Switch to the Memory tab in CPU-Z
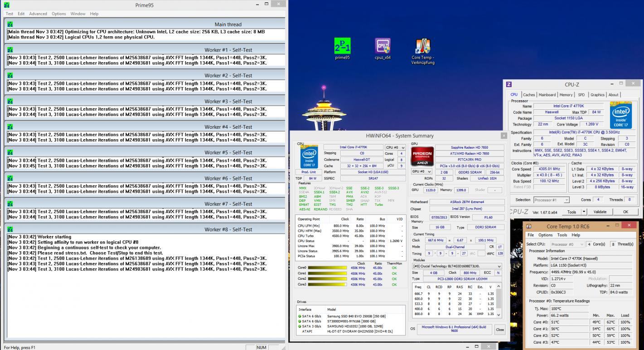644x350 pixels. click(566, 95)
